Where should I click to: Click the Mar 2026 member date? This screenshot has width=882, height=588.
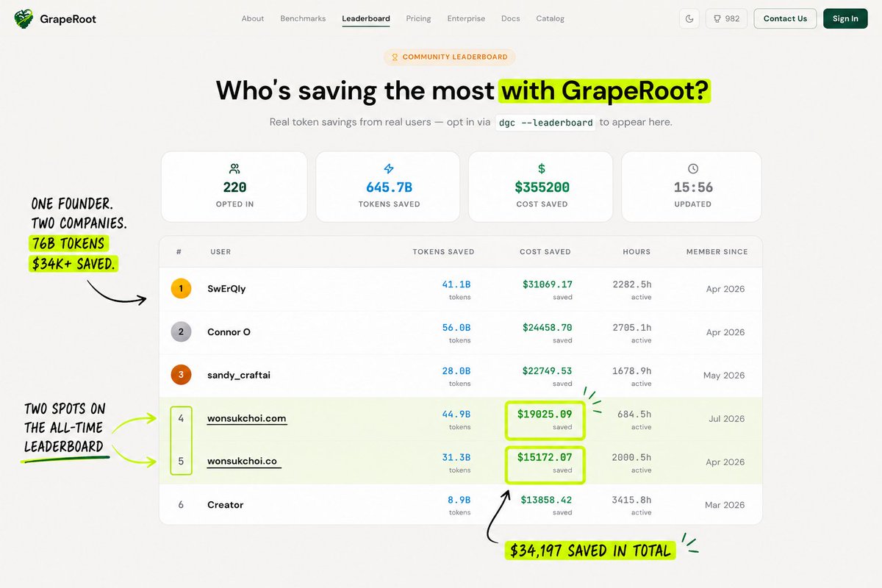(x=725, y=504)
